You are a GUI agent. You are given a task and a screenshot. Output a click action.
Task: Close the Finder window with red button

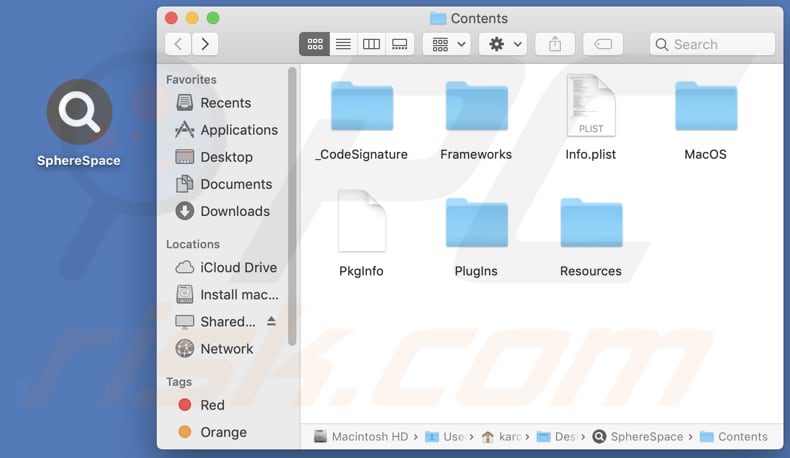171,18
